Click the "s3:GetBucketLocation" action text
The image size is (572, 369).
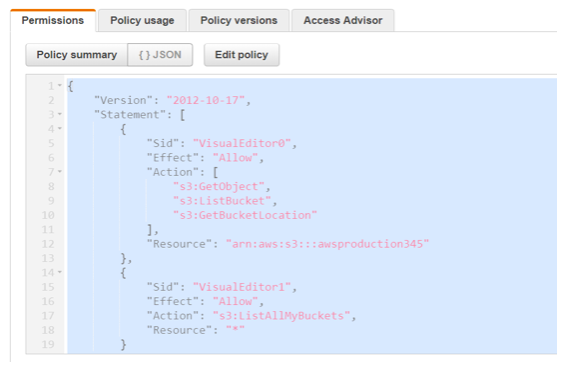click(x=245, y=215)
